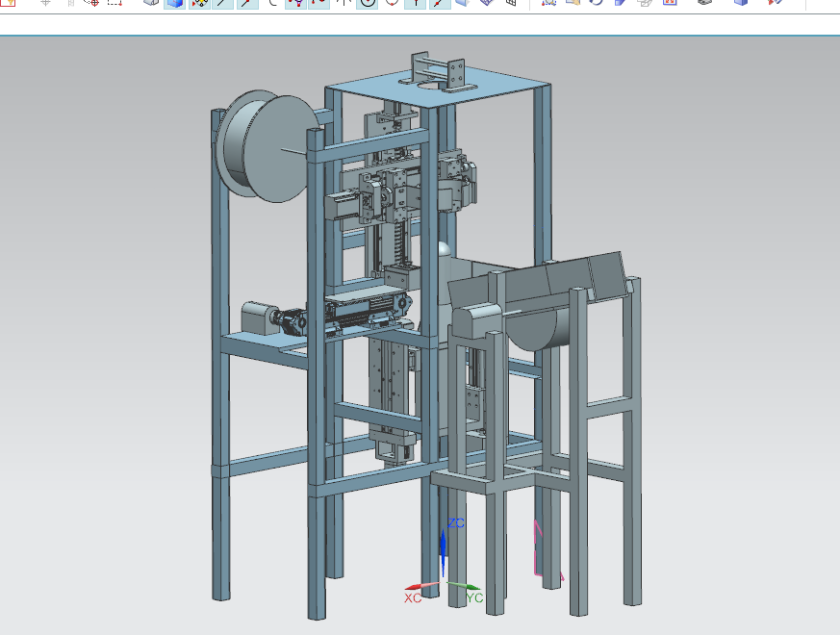Select the box-shaped motor on the left shelf
The height and width of the screenshot is (635, 840).
[x=257, y=317]
